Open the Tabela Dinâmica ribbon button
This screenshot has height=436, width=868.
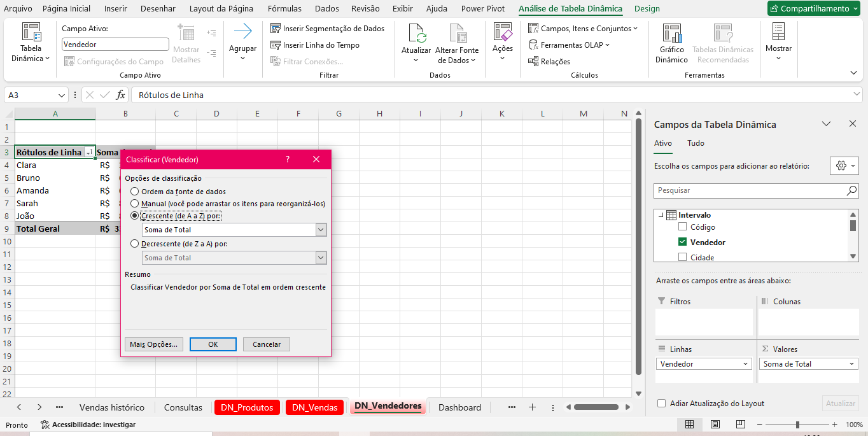point(31,43)
